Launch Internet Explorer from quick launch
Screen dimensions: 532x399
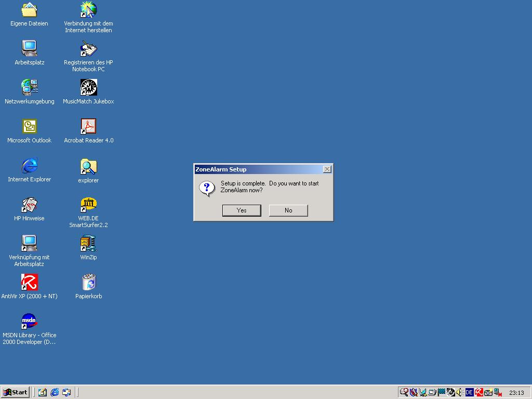tap(55, 392)
